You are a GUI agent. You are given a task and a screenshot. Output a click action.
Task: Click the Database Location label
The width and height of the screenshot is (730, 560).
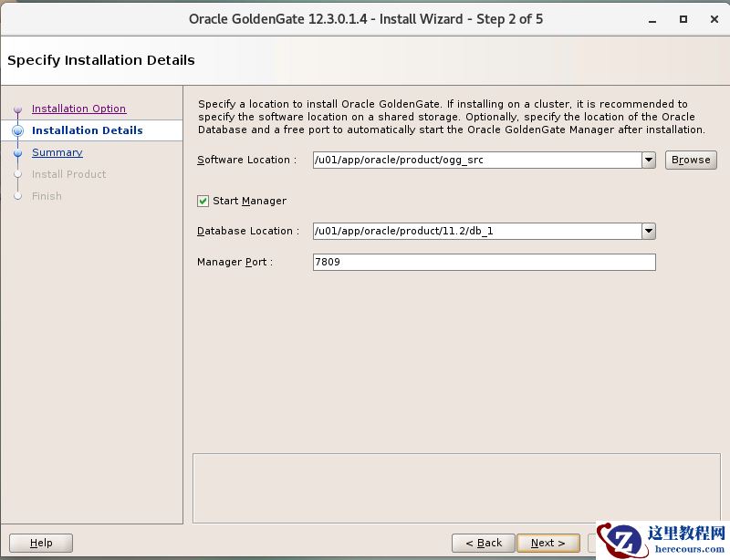[248, 231]
